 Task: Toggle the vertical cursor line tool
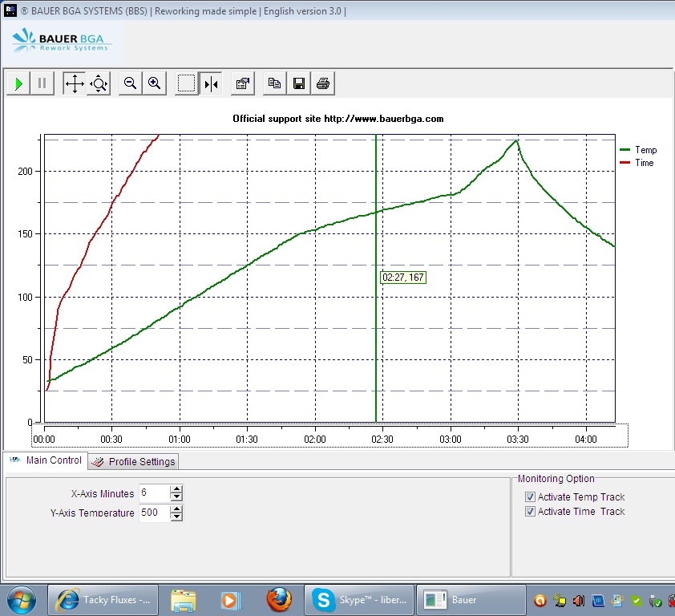[211, 83]
